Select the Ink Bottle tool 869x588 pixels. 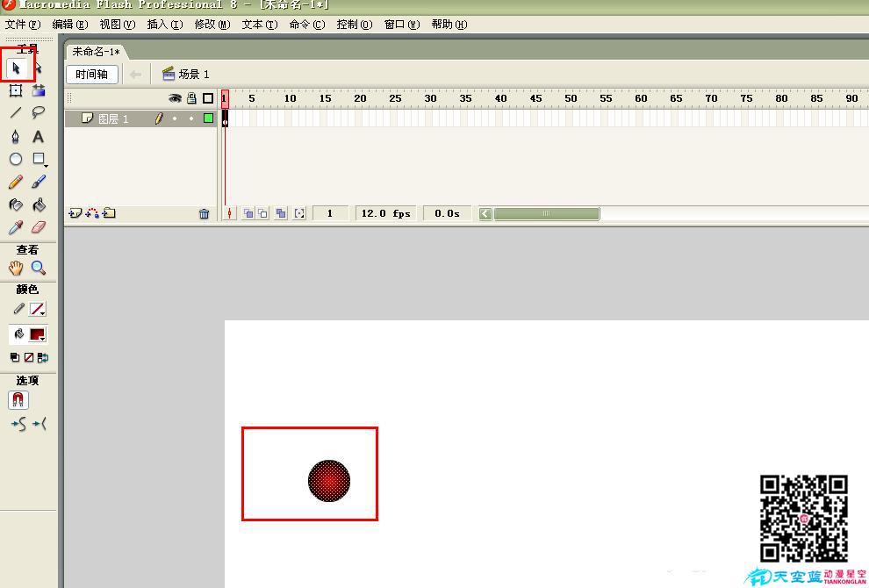click(x=16, y=204)
